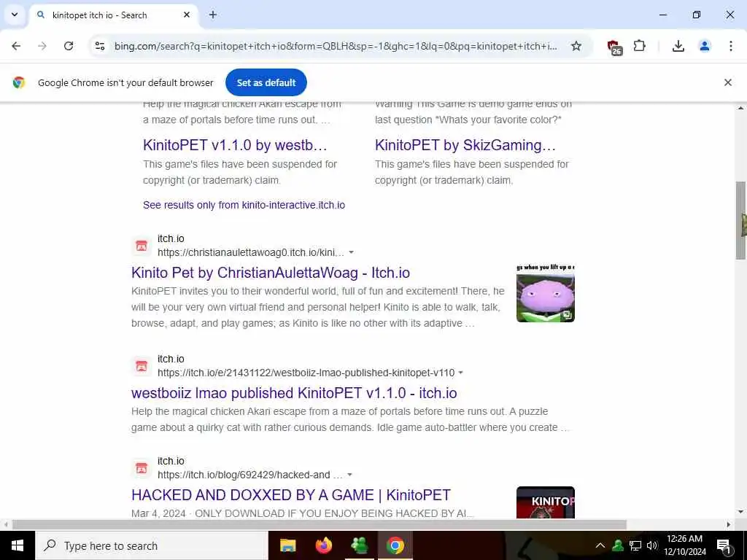Open Chrome downloads icon
Screen dimensions: 747x560
click(678, 46)
